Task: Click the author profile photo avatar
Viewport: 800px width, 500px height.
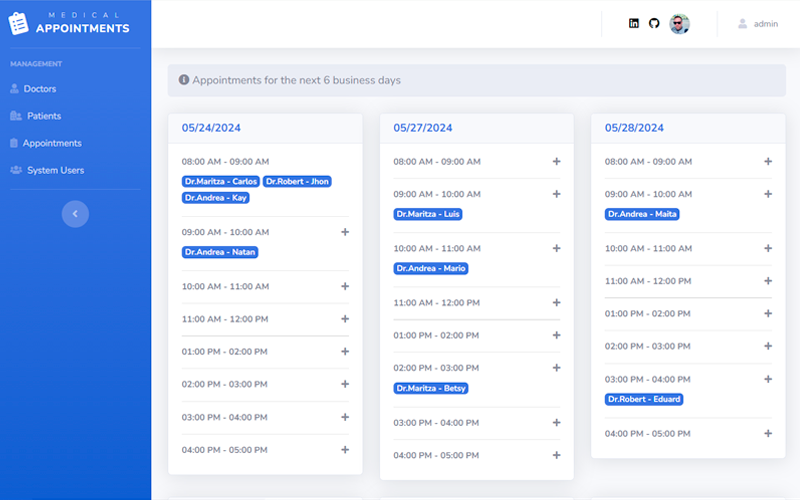Action: [680, 23]
